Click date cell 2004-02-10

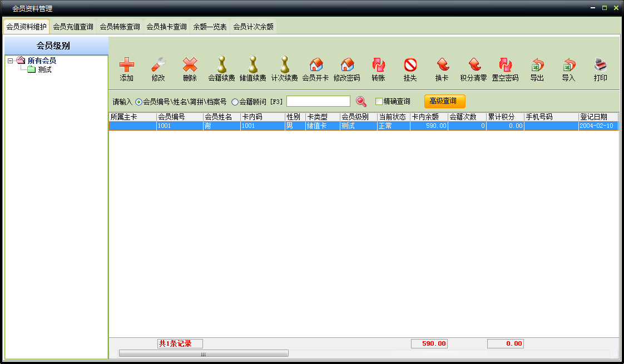point(598,126)
